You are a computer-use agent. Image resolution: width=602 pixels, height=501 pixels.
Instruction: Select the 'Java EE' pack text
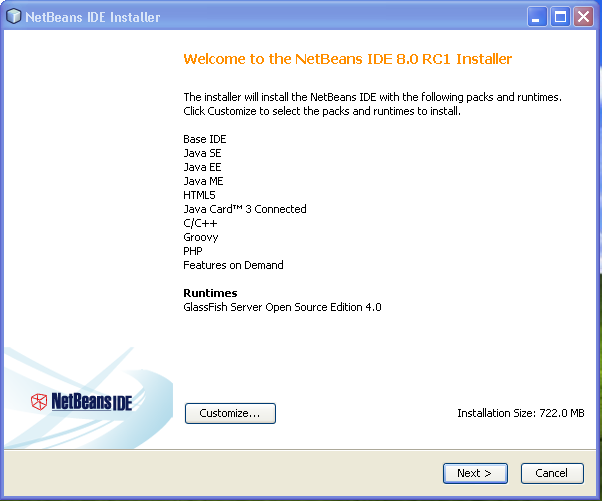pyautogui.click(x=202, y=167)
